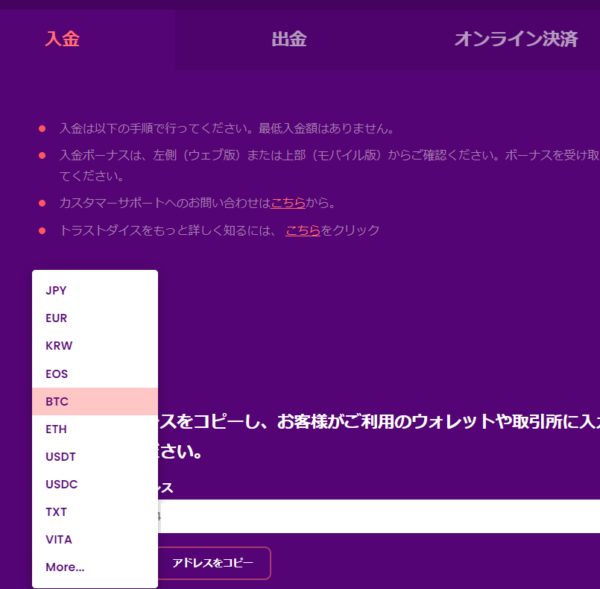Expand More... to show additional currencies
600x589 pixels.
coord(65,567)
